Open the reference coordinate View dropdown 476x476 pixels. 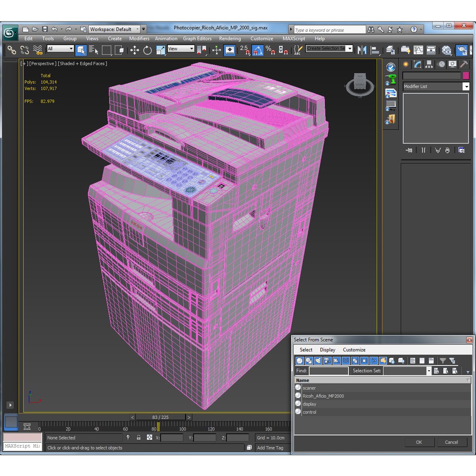(181, 48)
